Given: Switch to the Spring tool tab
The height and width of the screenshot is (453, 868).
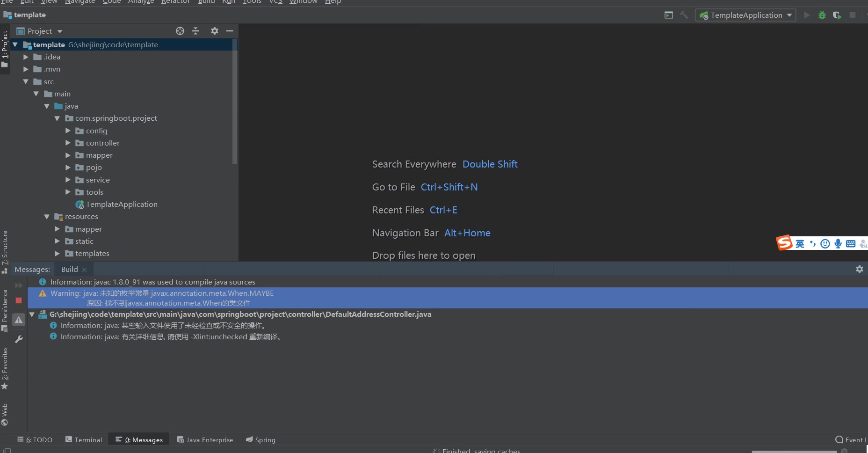Looking at the screenshot, I should point(260,440).
